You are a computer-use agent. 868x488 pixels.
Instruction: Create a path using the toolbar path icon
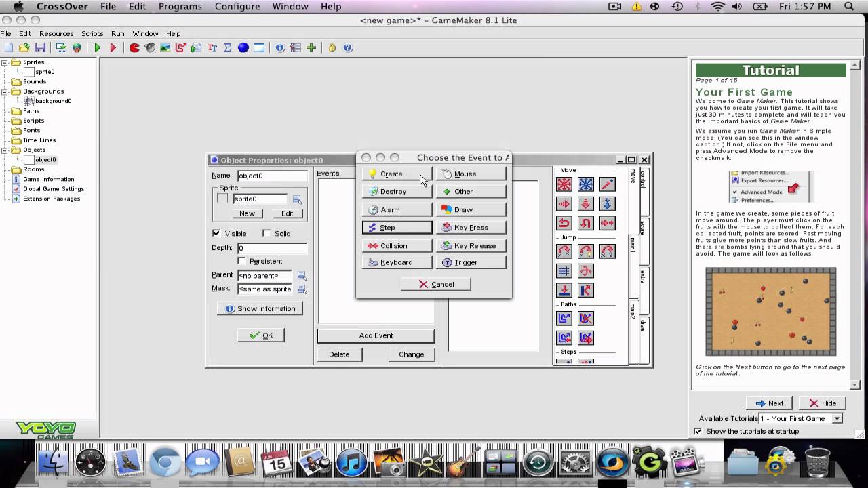(181, 47)
